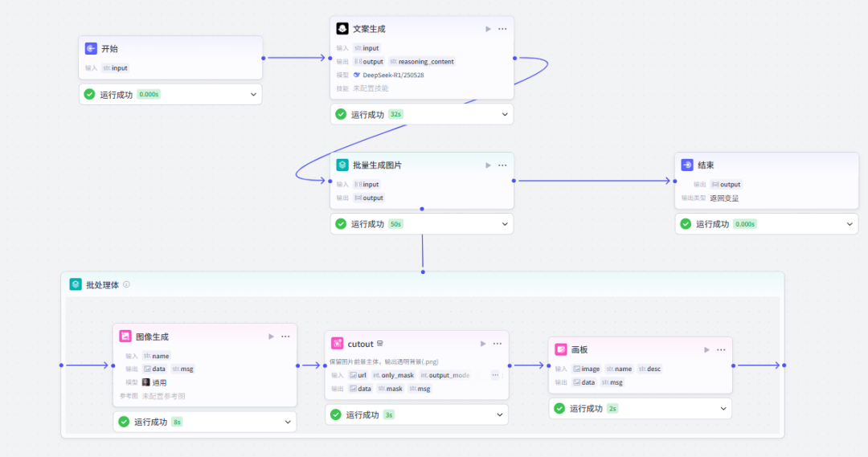Open the cutout node more options menu
868x457 pixels.
coord(497,344)
